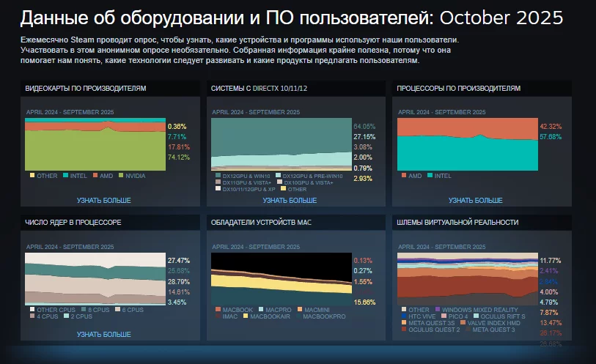Click the OTHER swatch in video cards legend
The width and height of the screenshot is (596, 364).
tap(32, 175)
